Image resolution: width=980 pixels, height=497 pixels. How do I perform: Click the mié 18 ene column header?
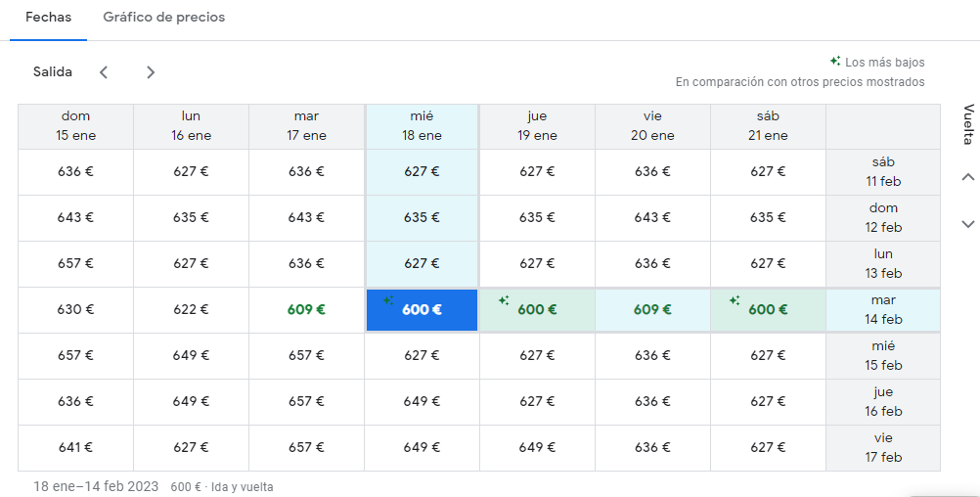click(422, 125)
